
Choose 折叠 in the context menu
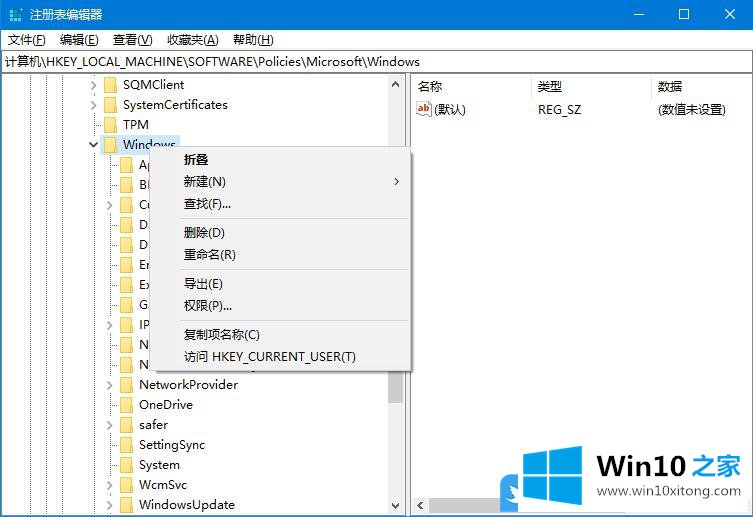(280, 160)
